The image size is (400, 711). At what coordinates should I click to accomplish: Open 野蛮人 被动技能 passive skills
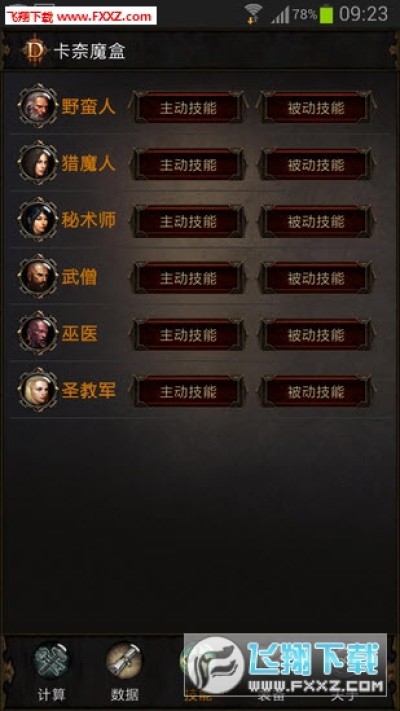[x=316, y=107]
